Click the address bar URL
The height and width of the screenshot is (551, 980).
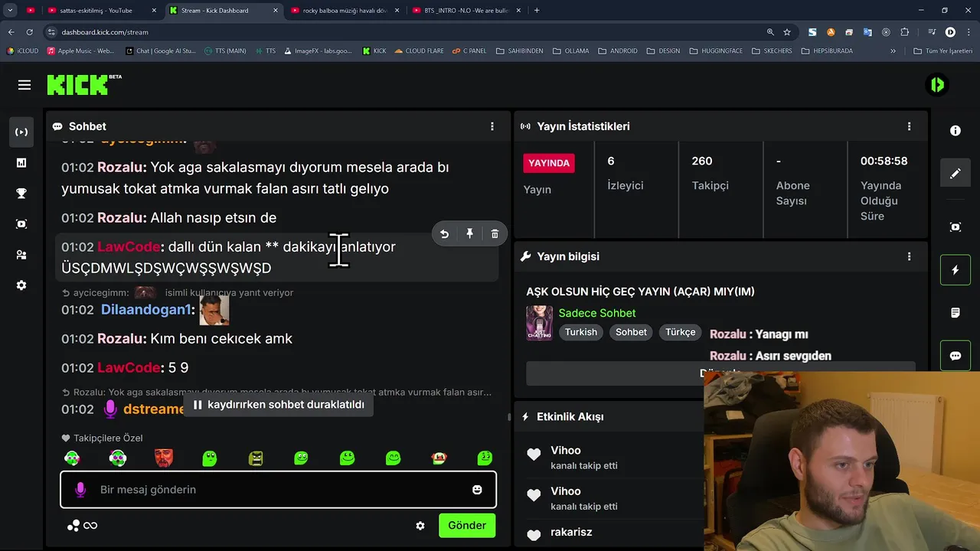105,32
